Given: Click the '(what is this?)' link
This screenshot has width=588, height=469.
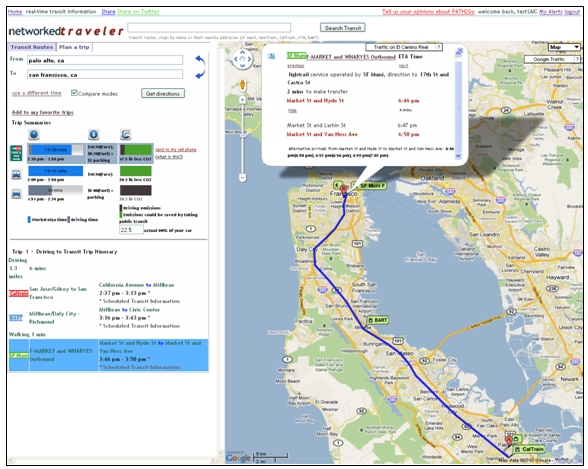Looking at the screenshot, I should pyautogui.click(x=169, y=157).
